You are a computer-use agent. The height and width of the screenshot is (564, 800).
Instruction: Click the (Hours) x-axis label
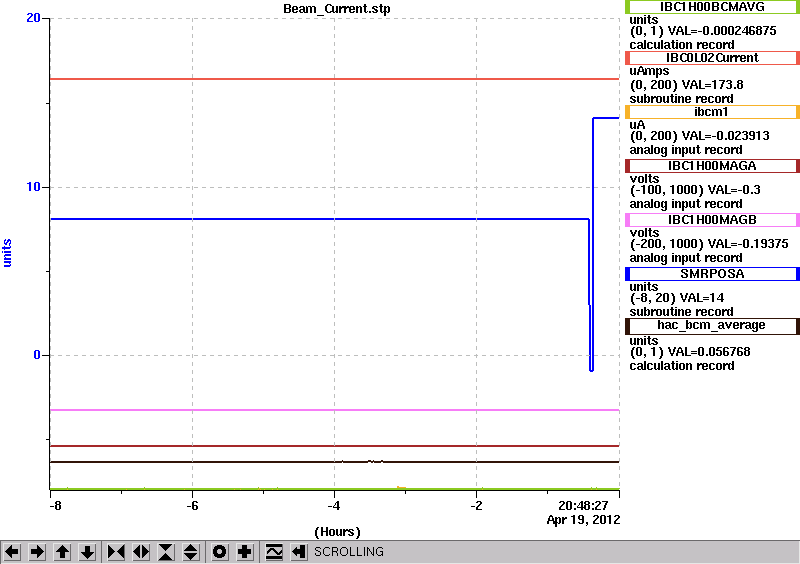337,532
